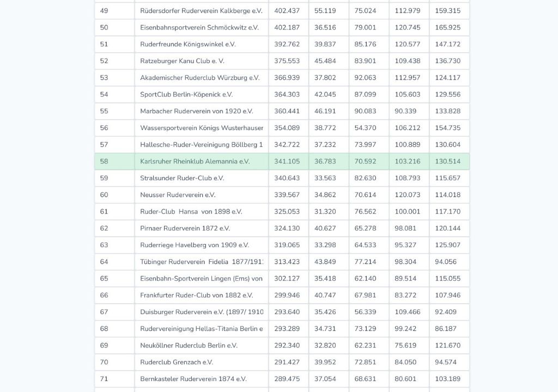Click value 55.119 in Rüdersdorfer row

click(x=325, y=11)
